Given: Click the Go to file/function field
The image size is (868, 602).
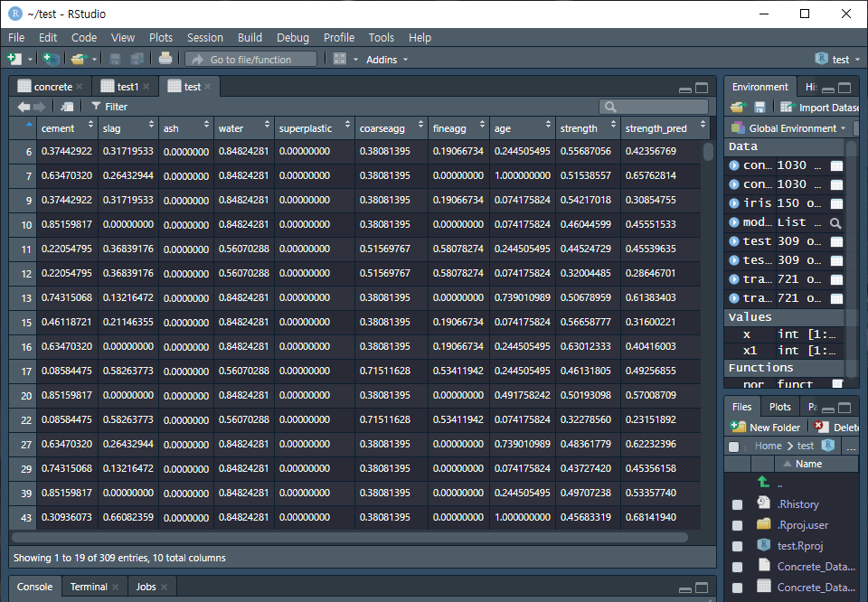Looking at the screenshot, I should coord(250,59).
